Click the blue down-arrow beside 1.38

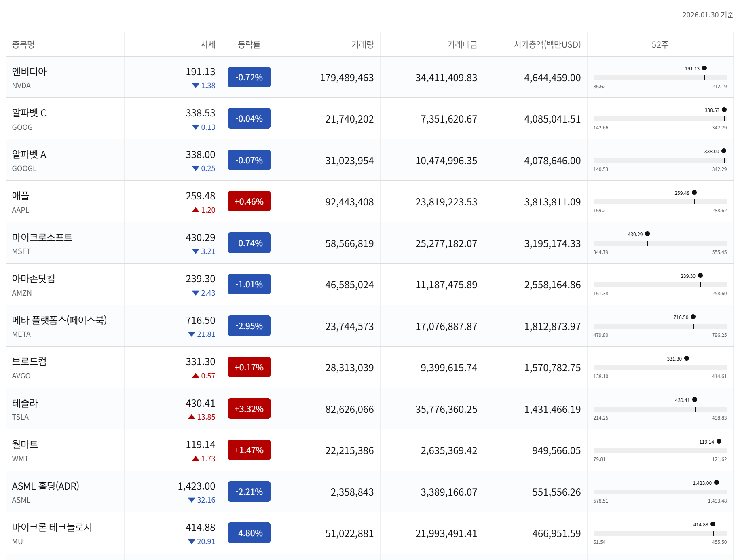(196, 86)
